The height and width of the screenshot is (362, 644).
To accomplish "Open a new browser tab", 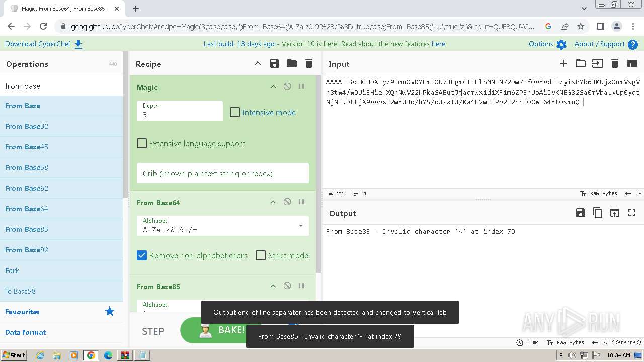I will [136, 8].
